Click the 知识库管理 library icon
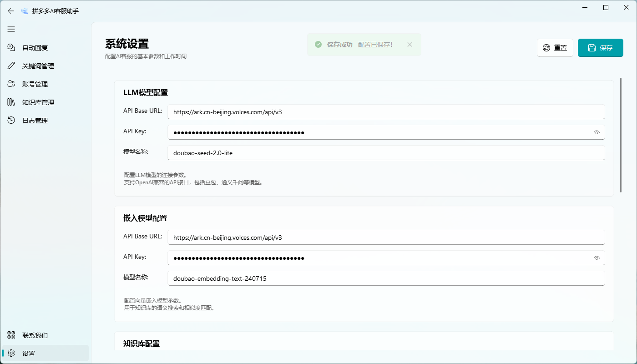 click(x=11, y=102)
